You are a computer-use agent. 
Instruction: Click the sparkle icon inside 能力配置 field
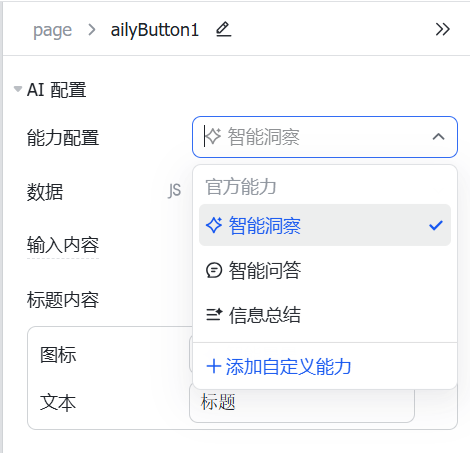click(x=213, y=136)
